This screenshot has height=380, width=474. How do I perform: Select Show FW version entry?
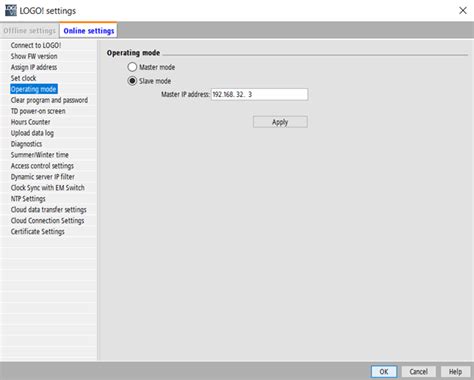point(34,56)
